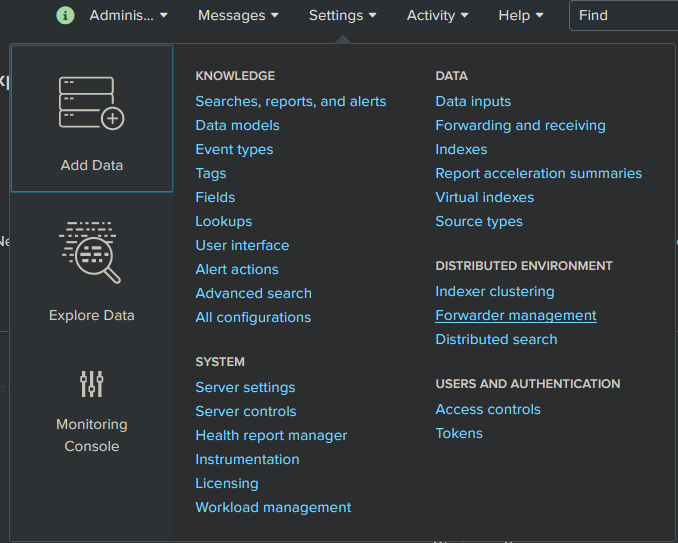Open Advanced search settings
Image resolution: width=678 pixels, height=543 pixels.
click(x=253, y=293)
